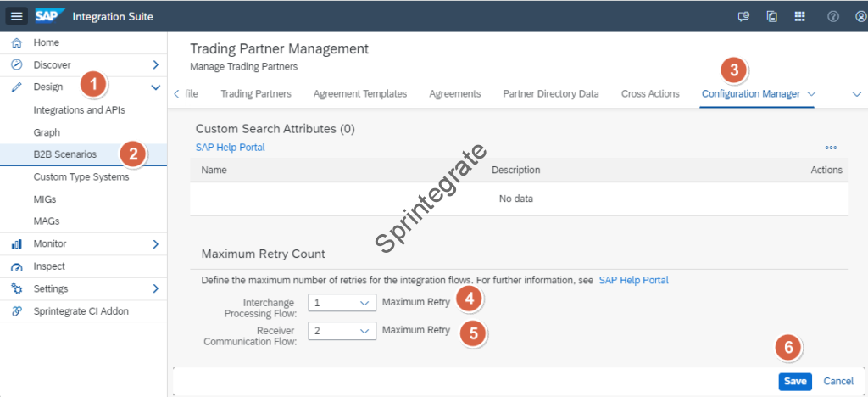Click the help question mark icon
Screen dimensions: 868x397
tap(832, 16)
